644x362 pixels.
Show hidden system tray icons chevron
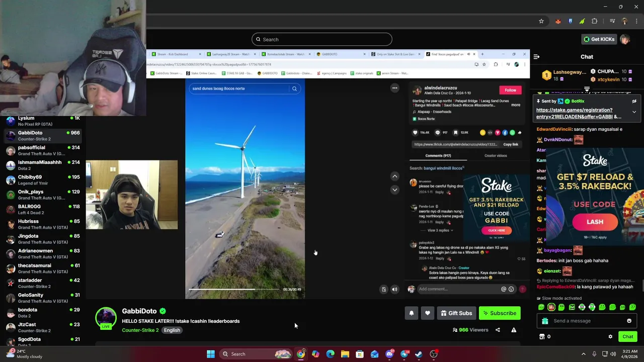click(x=584, y=354)
